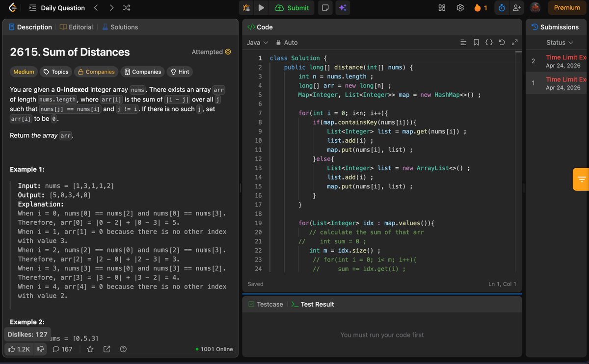Click the Ln 1, Col 1 status
The image size is (589, 364).
[502, 284]
